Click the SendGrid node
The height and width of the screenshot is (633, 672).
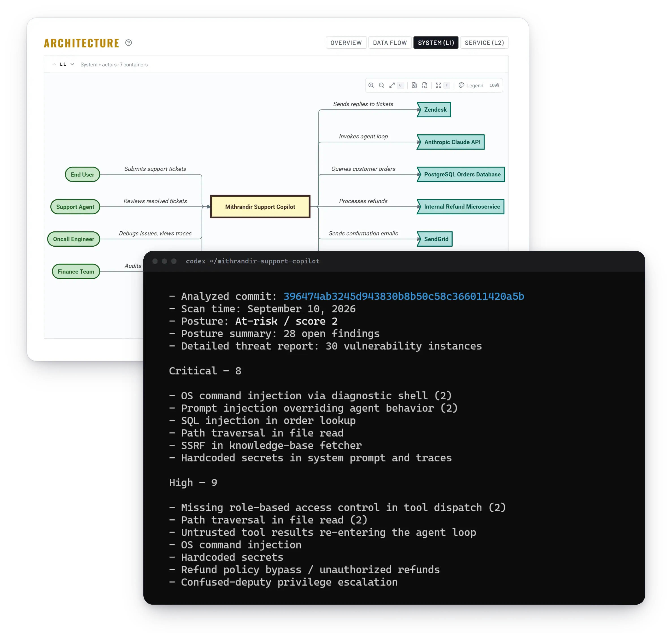click(435, 239)
